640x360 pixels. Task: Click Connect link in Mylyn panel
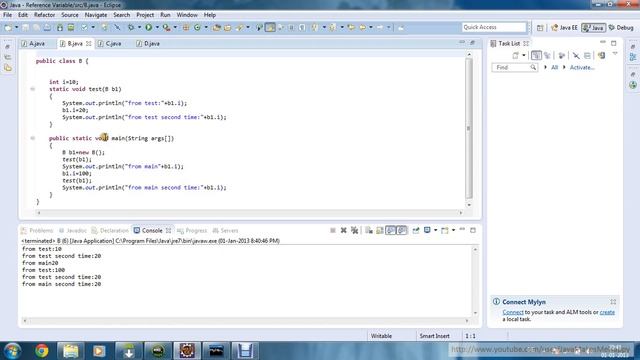click(513, 312)
